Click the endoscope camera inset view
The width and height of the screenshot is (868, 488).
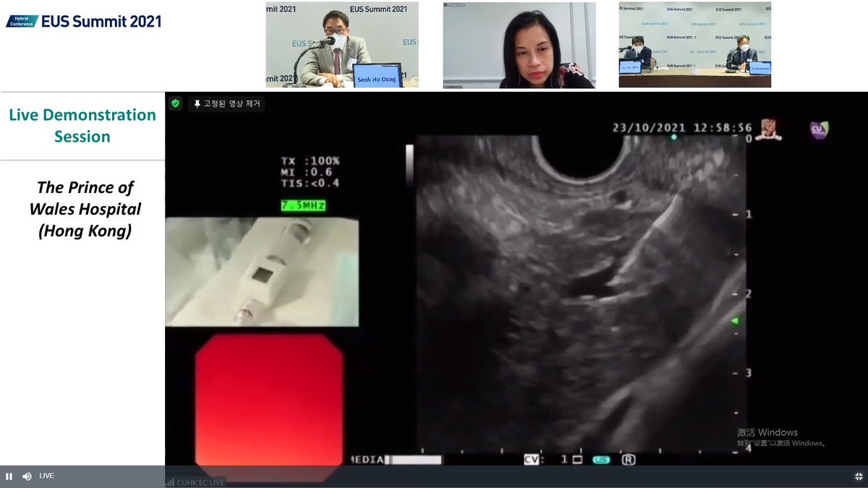point(262,272)
